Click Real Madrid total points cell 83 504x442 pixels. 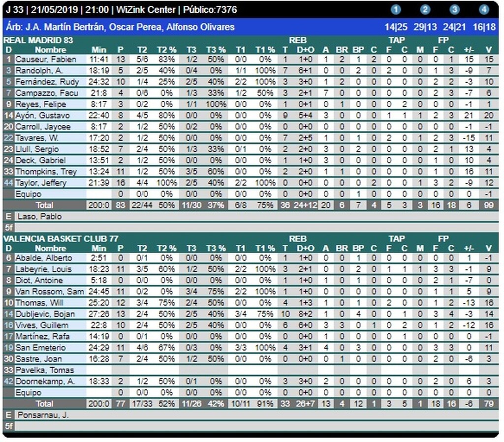[x=121, y=206]
